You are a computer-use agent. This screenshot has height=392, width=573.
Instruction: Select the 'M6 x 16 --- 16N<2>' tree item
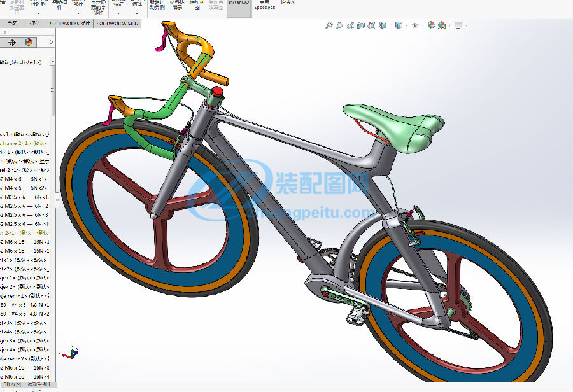point(24,251)
